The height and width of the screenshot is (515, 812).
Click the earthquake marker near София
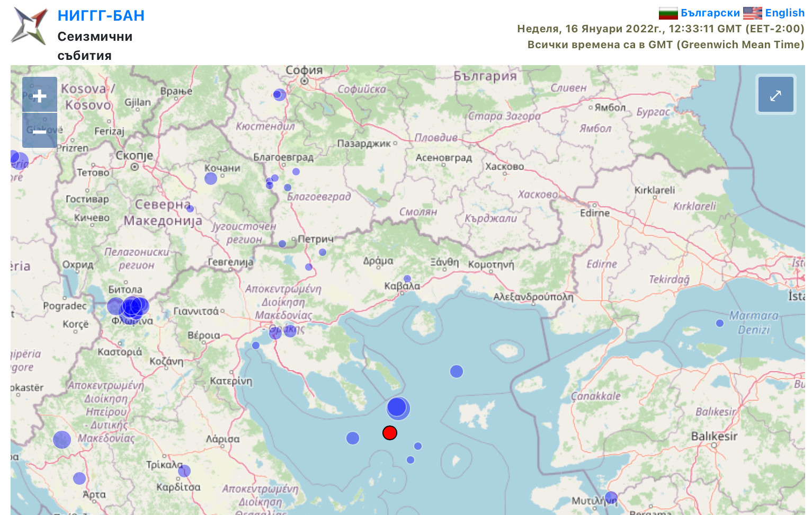tap(279, 95)
